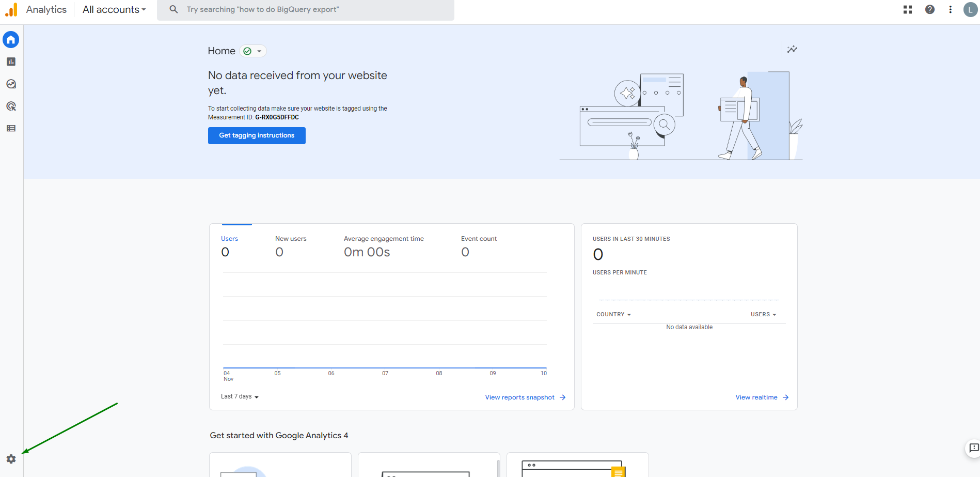Open View realtime link
This screenshot has width=980, height=477.
coord(762,397)
